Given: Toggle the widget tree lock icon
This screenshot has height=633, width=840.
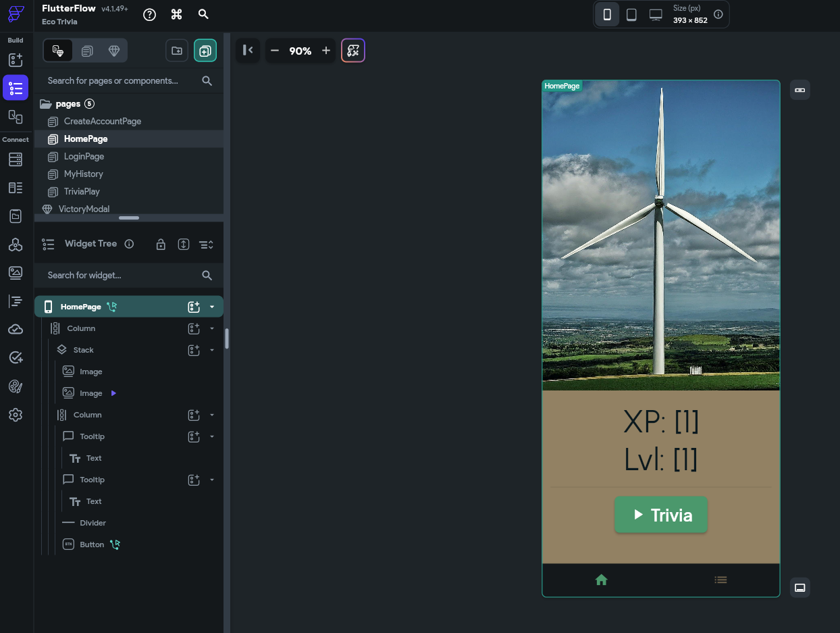Looking at the screenshot, I should pos(161,245).
